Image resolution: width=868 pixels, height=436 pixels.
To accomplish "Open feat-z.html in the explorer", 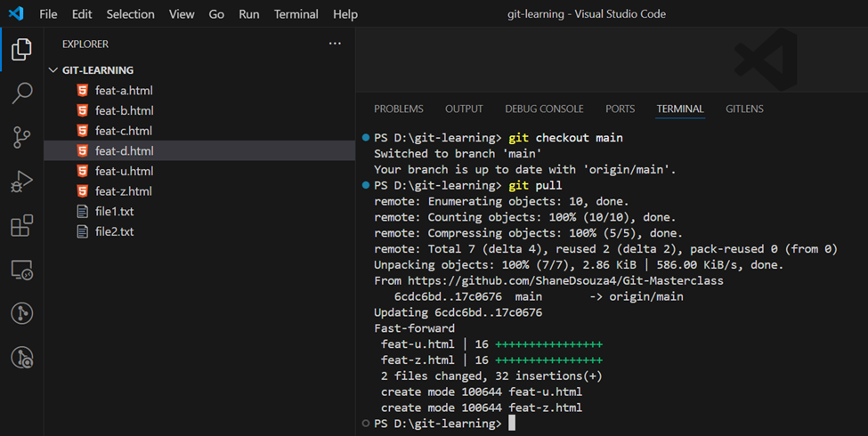I will (x=199, y=191).
